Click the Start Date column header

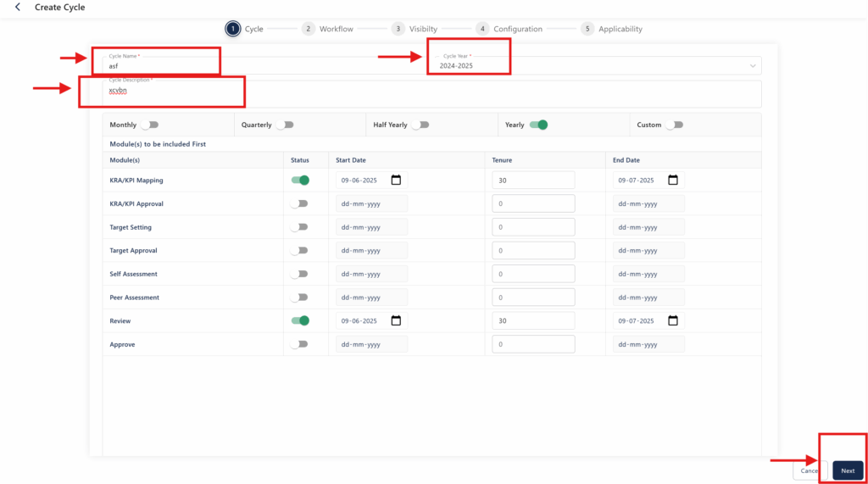point(351,160)
